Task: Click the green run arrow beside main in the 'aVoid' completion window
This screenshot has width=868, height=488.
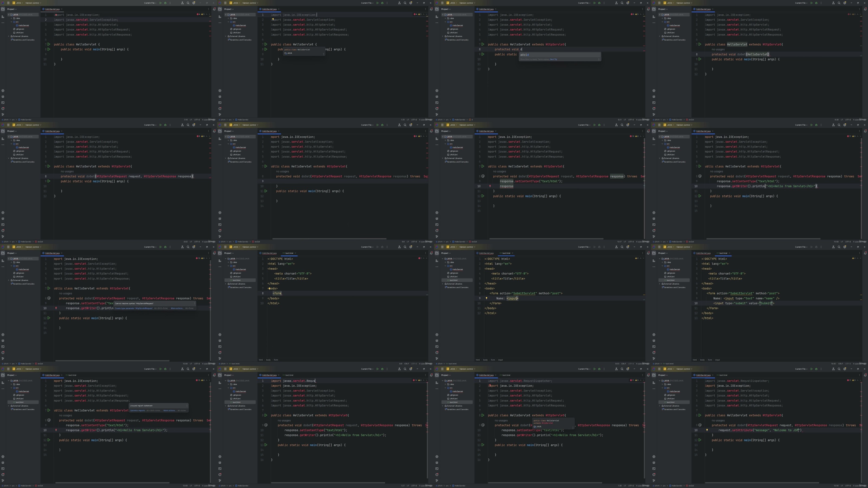Action: click(483, 54)
